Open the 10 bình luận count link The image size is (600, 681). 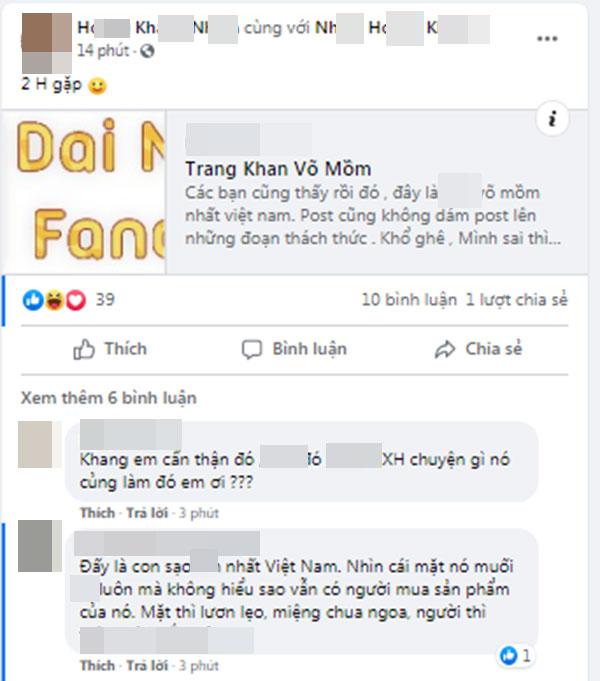tap(409, 300)
